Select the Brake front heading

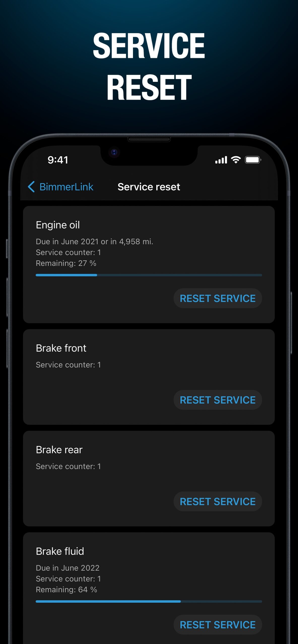pos(61,348)
